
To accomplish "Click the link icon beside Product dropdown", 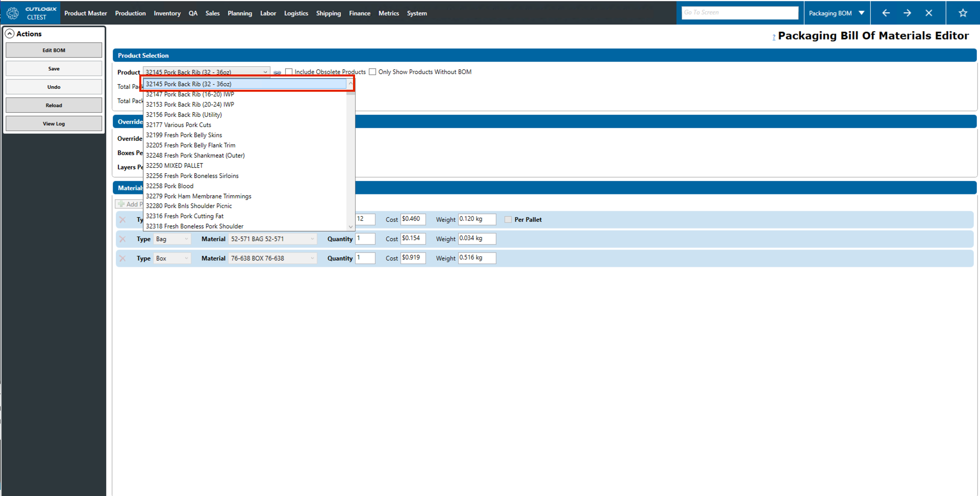I will (x=277, y=72).
